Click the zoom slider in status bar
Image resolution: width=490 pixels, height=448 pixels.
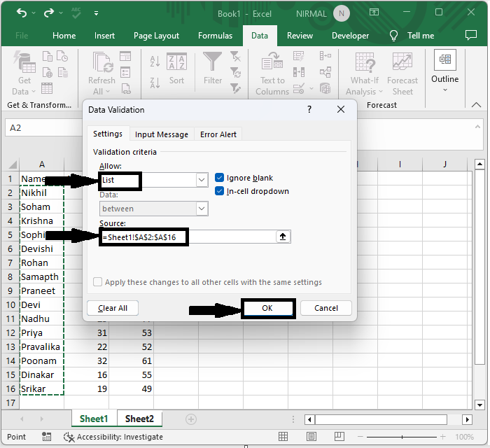tap(402, 437)
